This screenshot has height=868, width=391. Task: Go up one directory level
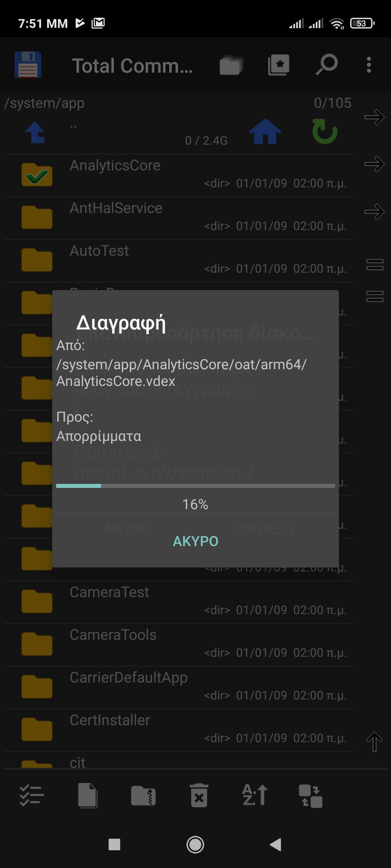tap(35, 132)
